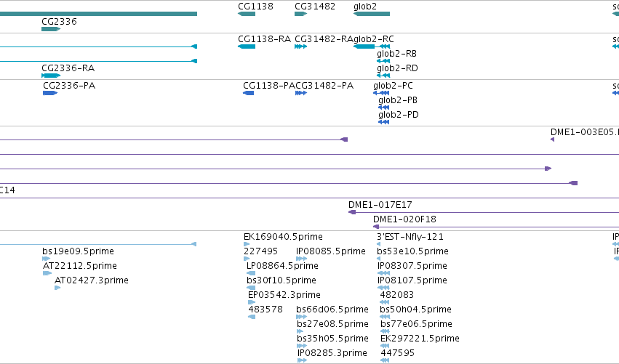Open the DME1-017E17 clone label
This screenshot has height=364, width=619.
click(380, 205)
